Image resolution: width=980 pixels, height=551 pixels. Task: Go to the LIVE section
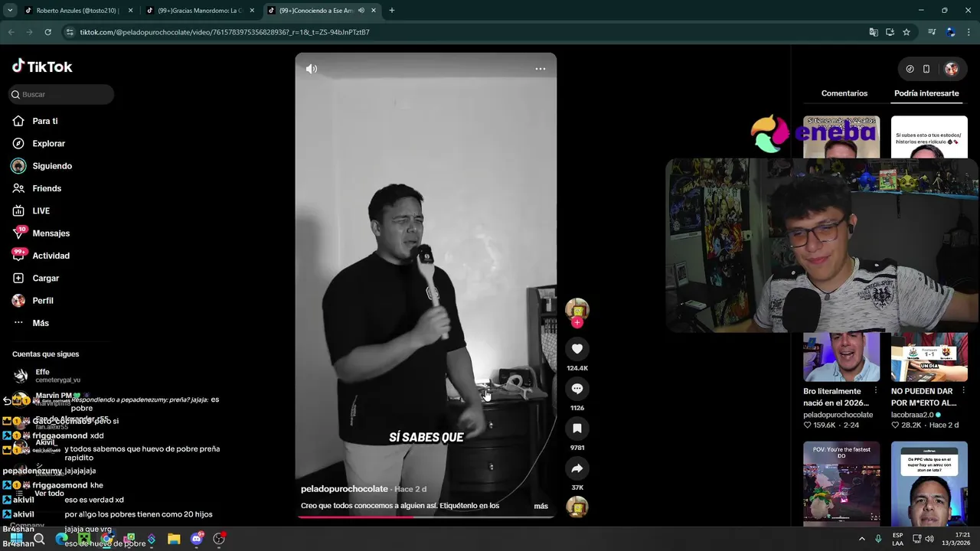click(x=41, y=211)
